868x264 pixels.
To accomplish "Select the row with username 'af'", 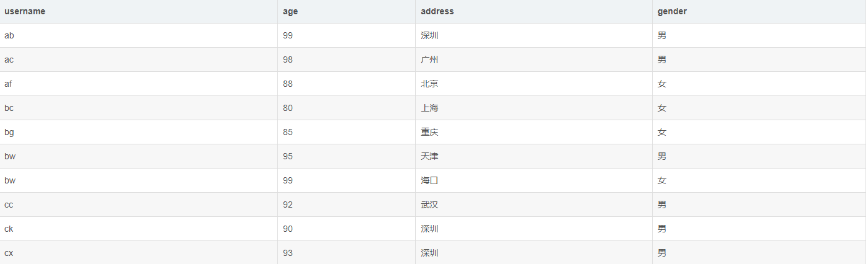I will (9, 84).
